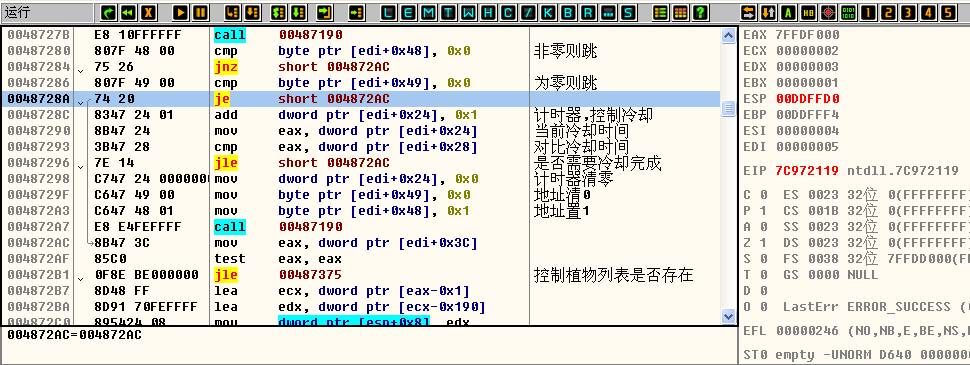This screenshot has width=970, height=365.
Task: Open debugging options list icon
Action: coord(661,12)
